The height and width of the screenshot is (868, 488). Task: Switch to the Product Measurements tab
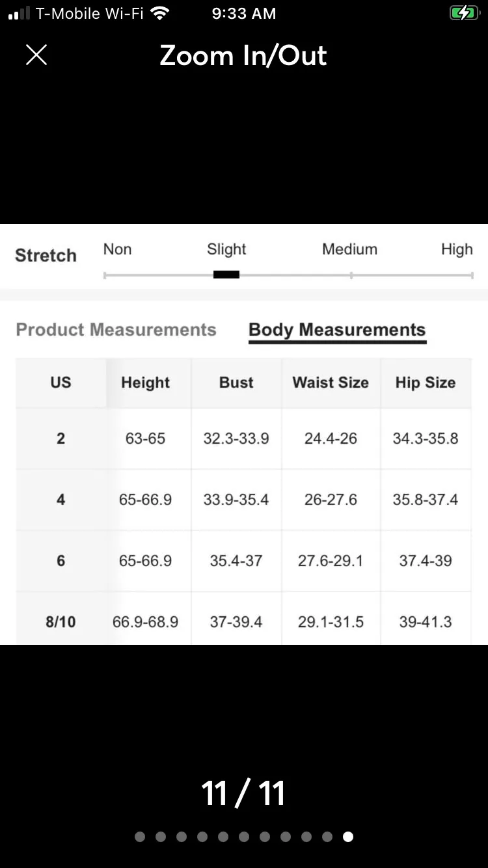(x=116, y=330)
